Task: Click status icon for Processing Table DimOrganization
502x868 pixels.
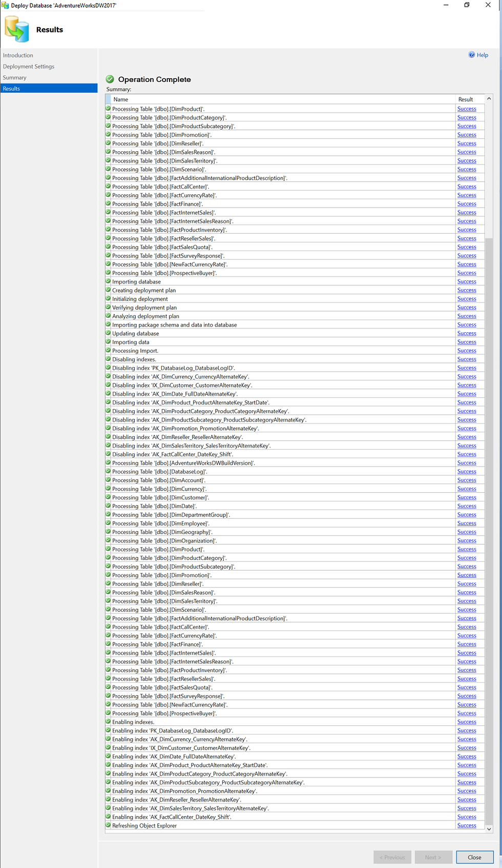Action: 108,540
